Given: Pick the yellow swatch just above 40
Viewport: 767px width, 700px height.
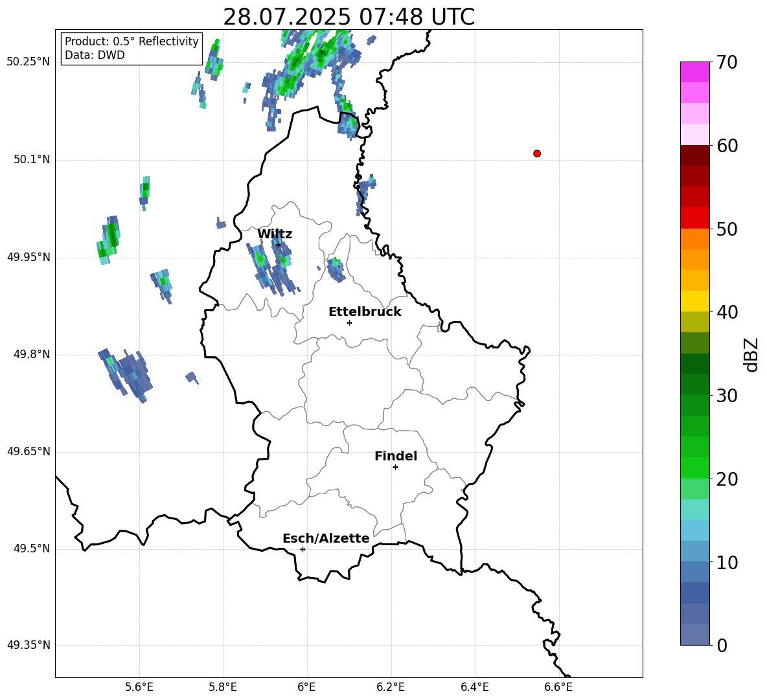Looking at the screenshot, I should 694,301.
